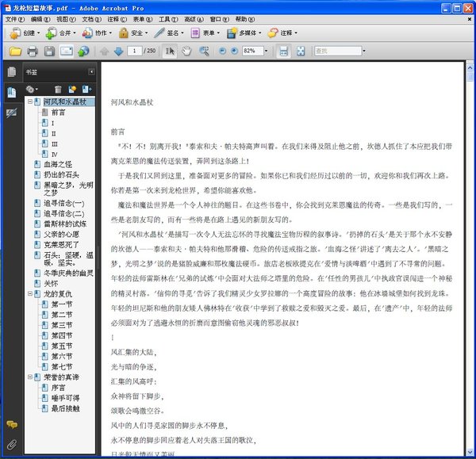476x459 pixels.
Task: Click the Open file folder icon
Action: point(15,52)
